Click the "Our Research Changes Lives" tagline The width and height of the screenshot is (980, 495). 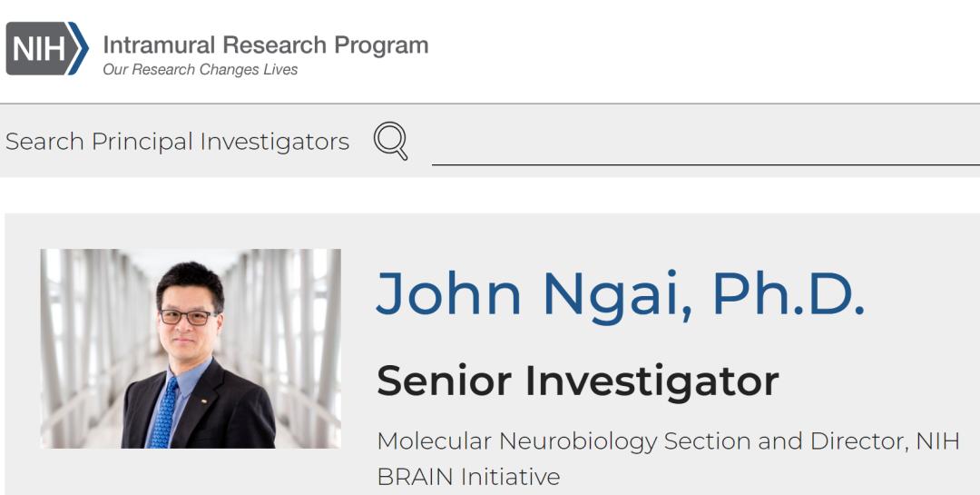coord(200,70)
